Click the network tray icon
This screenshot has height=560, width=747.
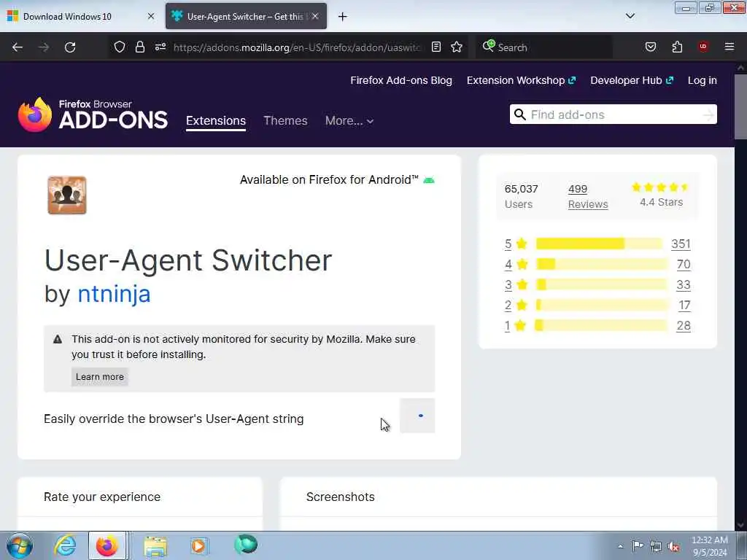point(656,546)
